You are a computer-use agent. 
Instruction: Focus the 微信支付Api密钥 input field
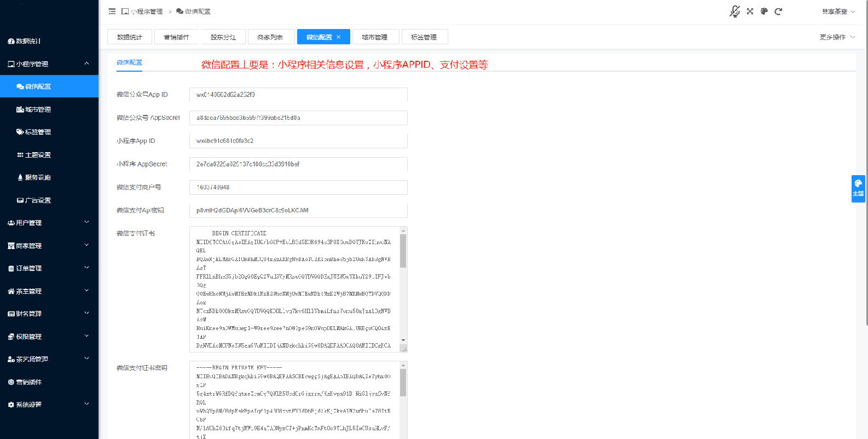[x=298, y=210]
